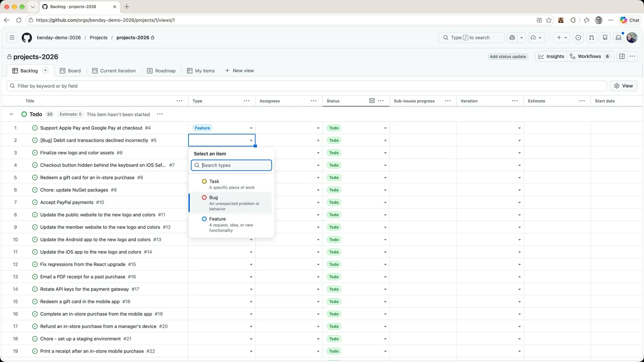Image resolution: width=644 pixels, height=362 pixels.
Task: Open the issues icon in the top header
Action: pyautogui.click(x=578, y=38)
